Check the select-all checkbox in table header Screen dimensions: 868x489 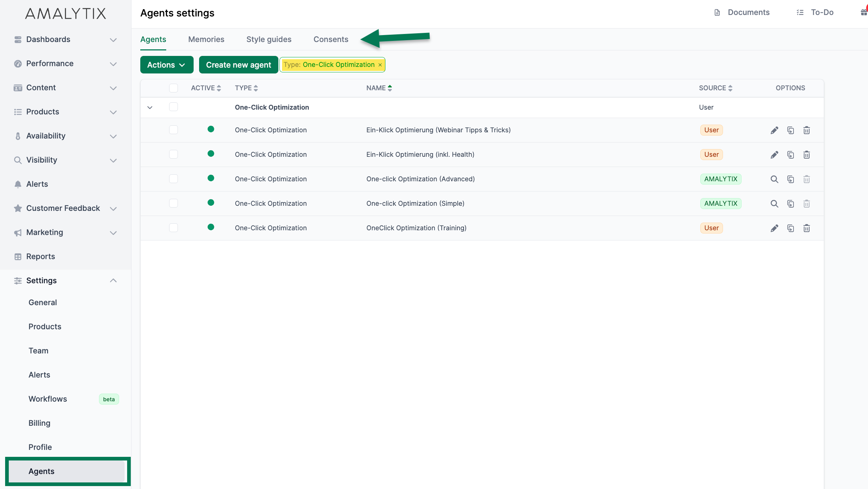(174, 88)
